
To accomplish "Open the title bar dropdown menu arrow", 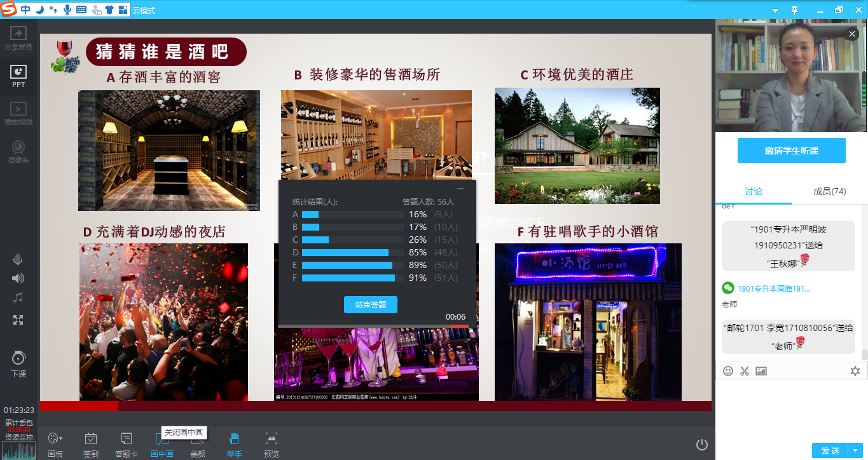I will tap(775, 10).
